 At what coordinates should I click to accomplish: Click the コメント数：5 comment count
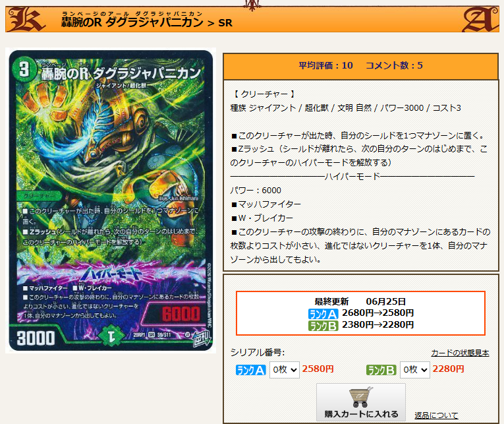tap(394, 66)
